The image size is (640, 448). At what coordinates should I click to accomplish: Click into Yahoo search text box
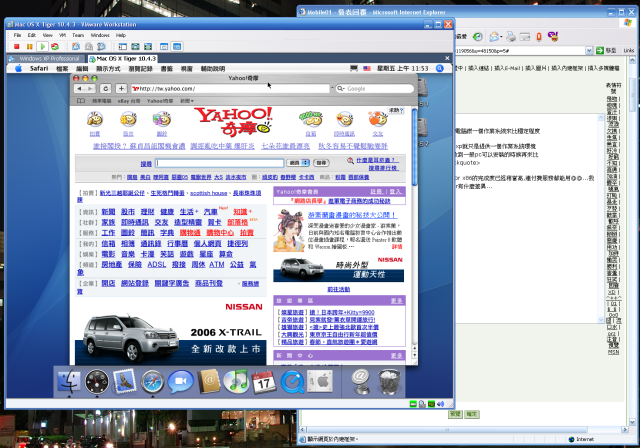(220, 163)
